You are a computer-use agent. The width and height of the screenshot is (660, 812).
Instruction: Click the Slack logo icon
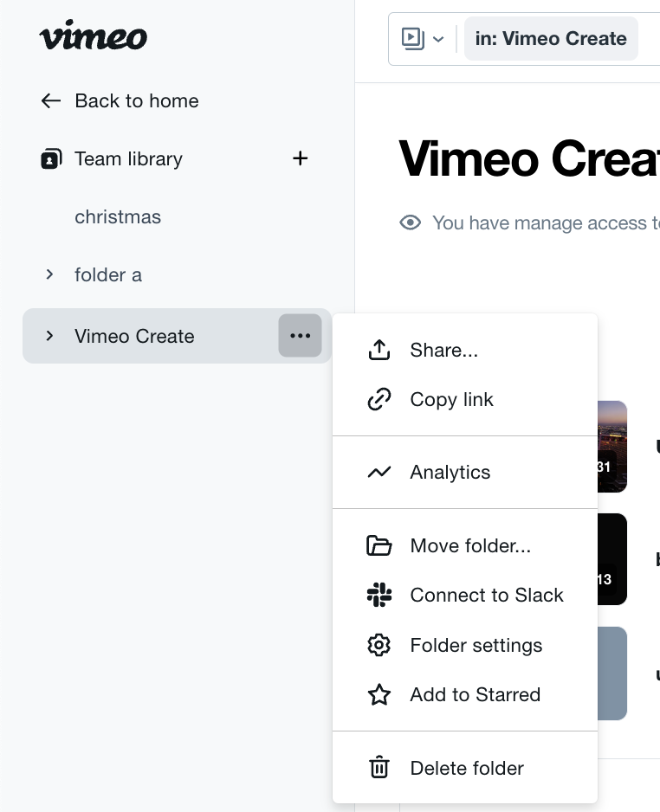pos(379,595)
